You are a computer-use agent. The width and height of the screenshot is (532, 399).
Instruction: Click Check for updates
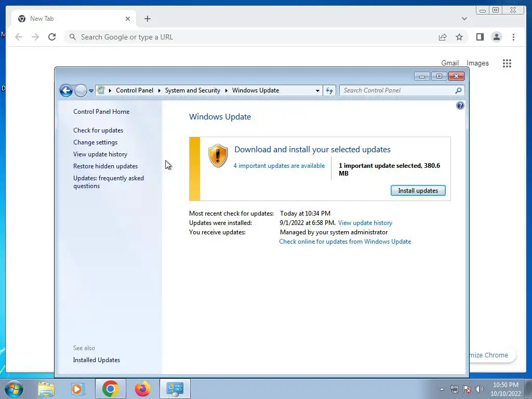(98, 130)
